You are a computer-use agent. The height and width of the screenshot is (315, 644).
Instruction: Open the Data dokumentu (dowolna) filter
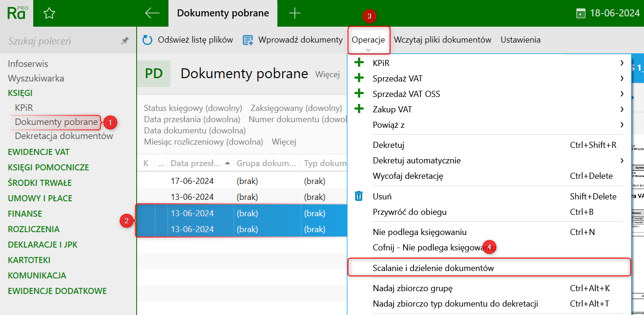[195, 131]
